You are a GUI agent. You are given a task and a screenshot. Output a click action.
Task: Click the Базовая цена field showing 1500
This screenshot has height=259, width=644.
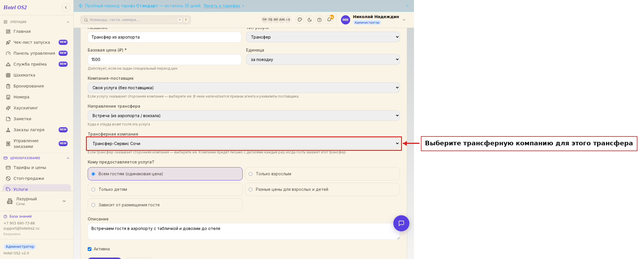click(x=164, y=60)
